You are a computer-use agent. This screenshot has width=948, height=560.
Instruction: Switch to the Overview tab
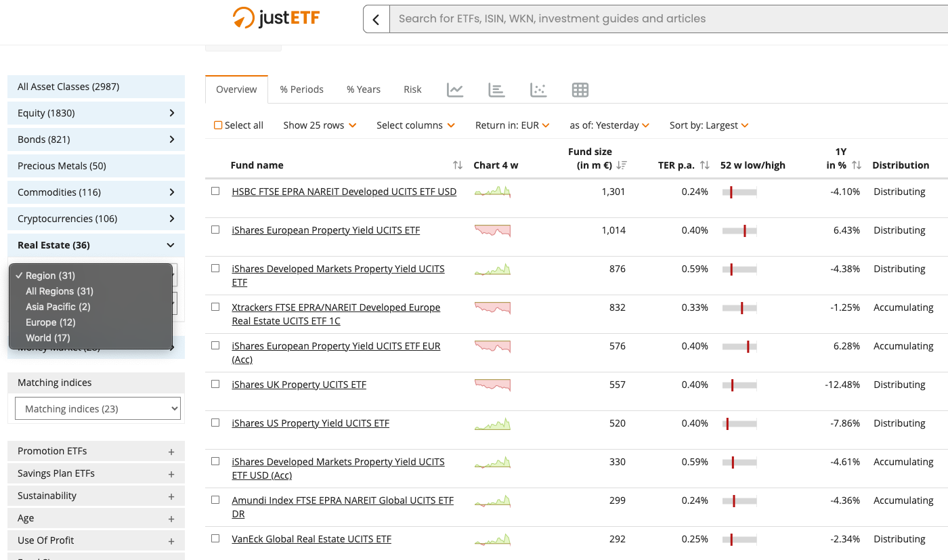[x=236, y=89]
